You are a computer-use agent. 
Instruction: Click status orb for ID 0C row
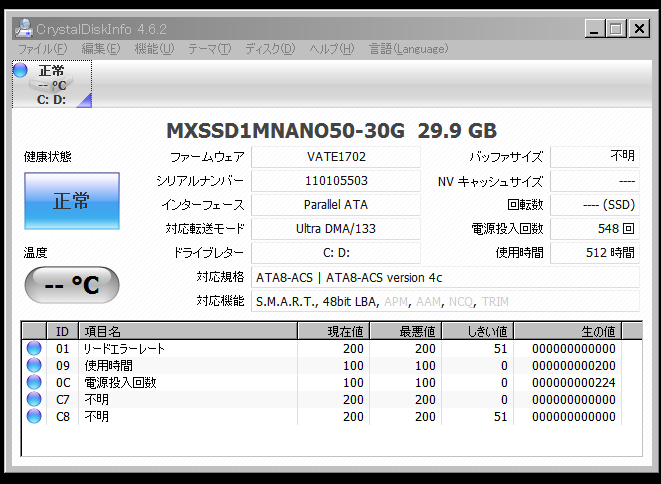point(34,382)
